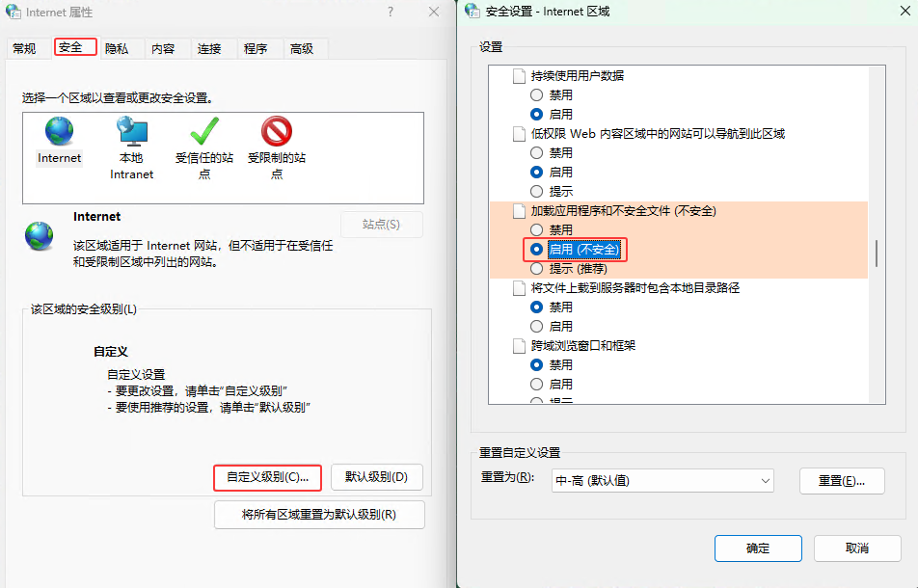Click the 跨域浏览窗口和框架 setting label

[583, 346]
